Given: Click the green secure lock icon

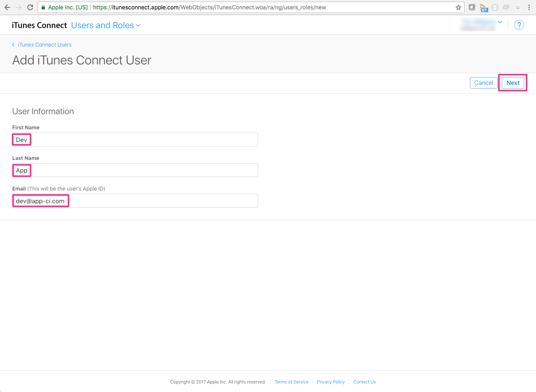Looking at the screenshot, I should click(x=43, y=7).
